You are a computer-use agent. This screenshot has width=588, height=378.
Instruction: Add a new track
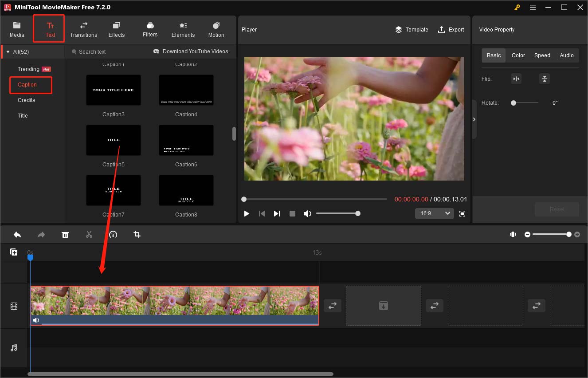tap(14, 252)
